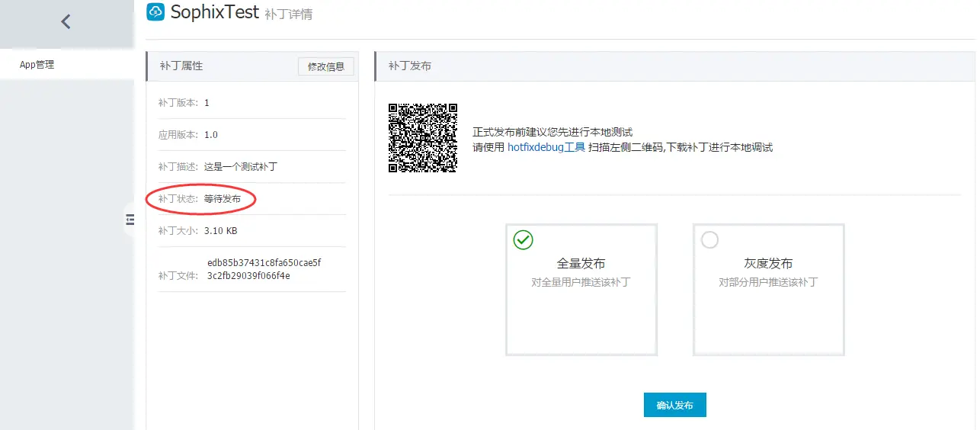Click the patch QR code image
The image size is (980, 430).
423,138
